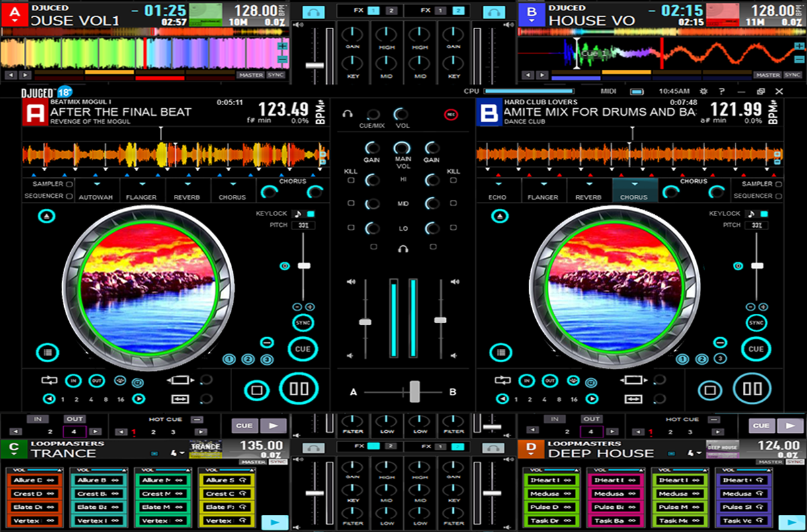Trigger hot cue 2 on deck A
Image resolution: width=807 pixels, height=532 pixels.
pyautogui.click(x=248, y=359)
